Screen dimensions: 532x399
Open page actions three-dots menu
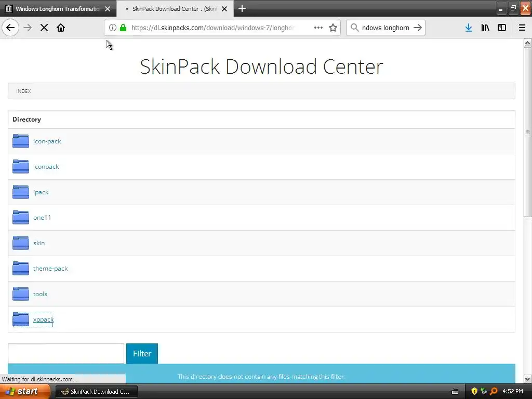coord(318,28)
